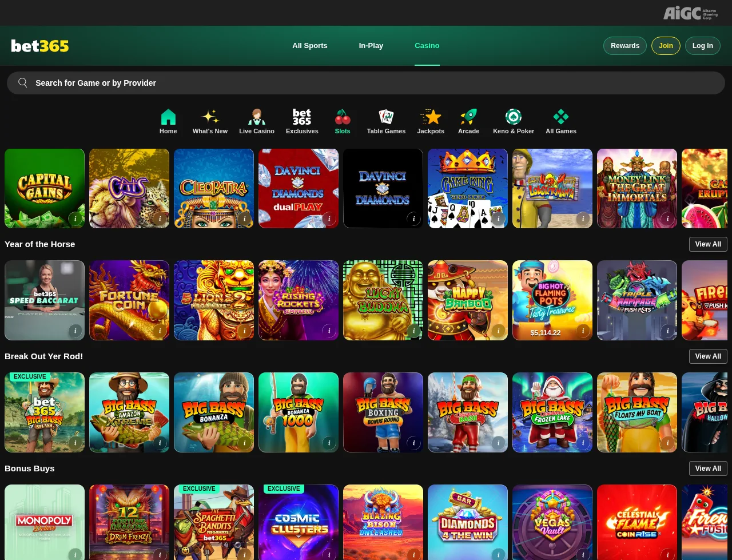The image size is (732, 560).
Task: Open the Davinci Diamonds dualPlay game tile
Action: 299,189
